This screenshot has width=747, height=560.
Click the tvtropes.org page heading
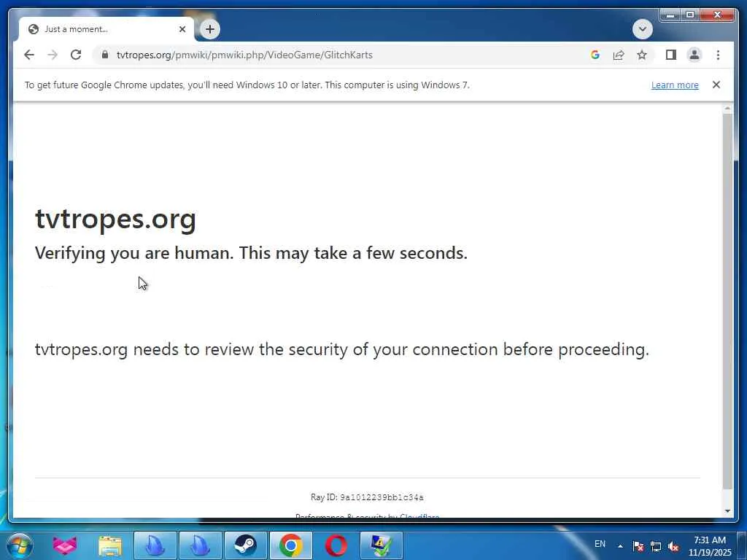[x=115, y=219]
